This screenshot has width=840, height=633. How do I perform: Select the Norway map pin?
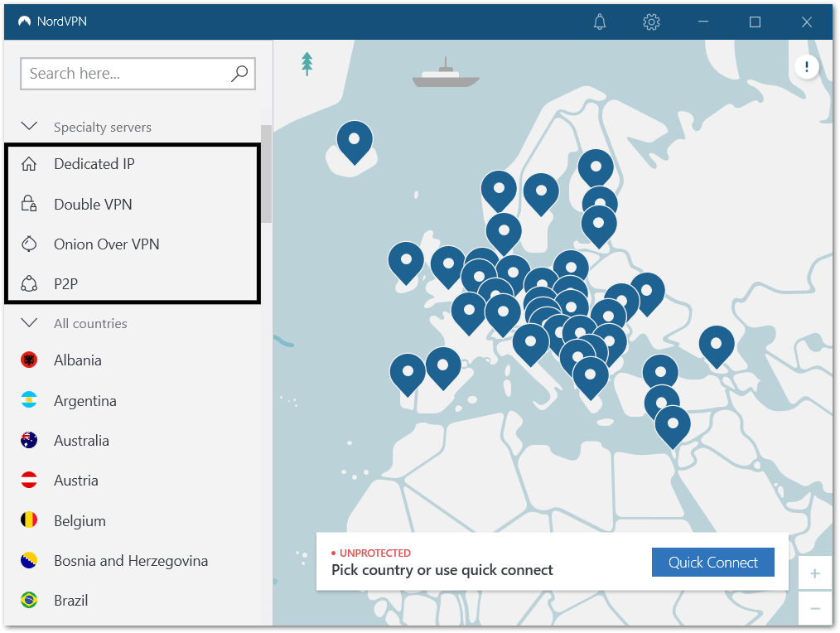(x=499, y=191)
